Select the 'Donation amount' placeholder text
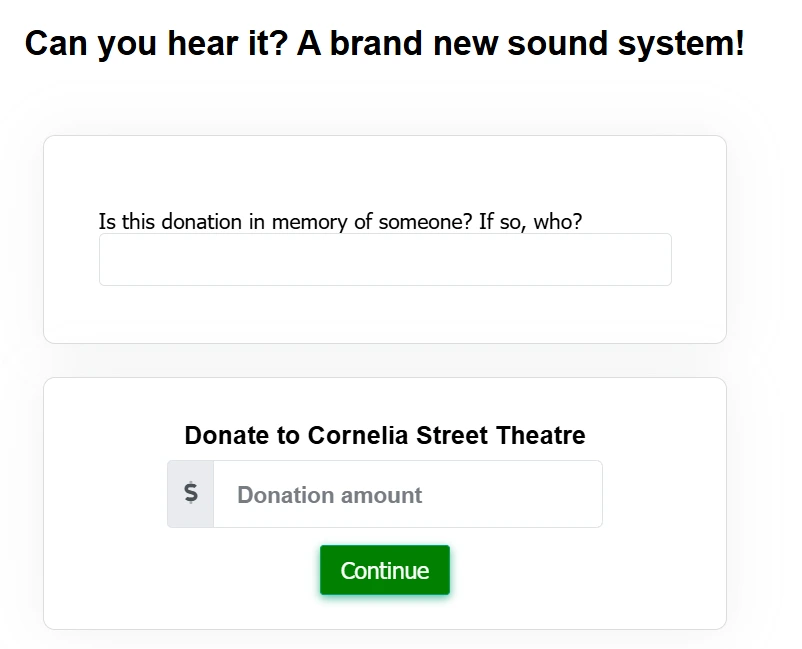 point(329,495)
